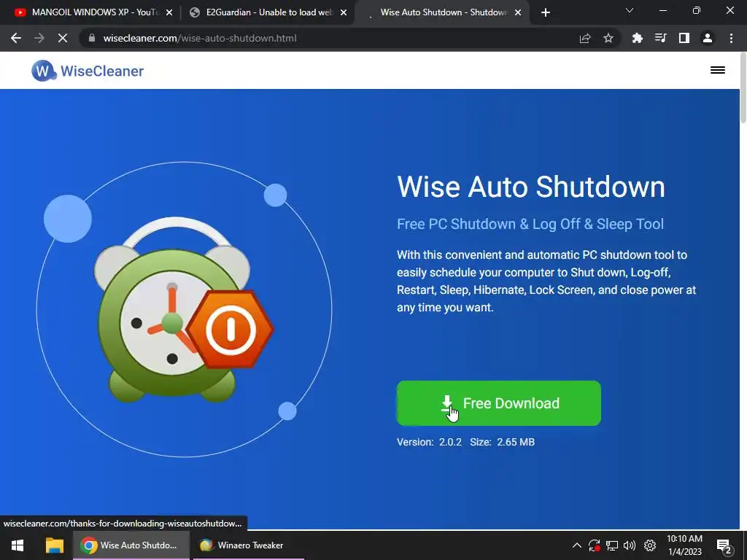The width and height of the screenshot is (747, 560).
Task: Open the Windows Start menu
Action: [x=18, y=545]
